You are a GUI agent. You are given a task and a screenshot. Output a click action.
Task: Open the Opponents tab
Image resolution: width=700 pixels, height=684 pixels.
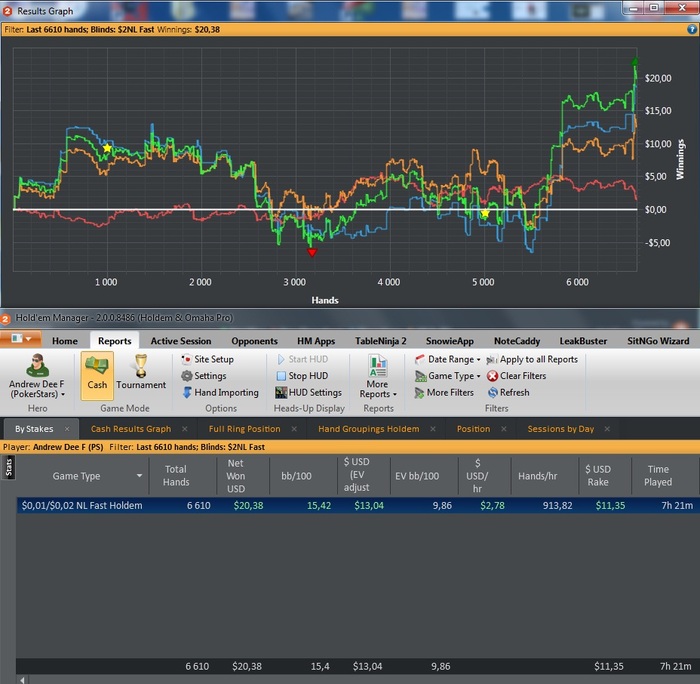pos(254,341)
